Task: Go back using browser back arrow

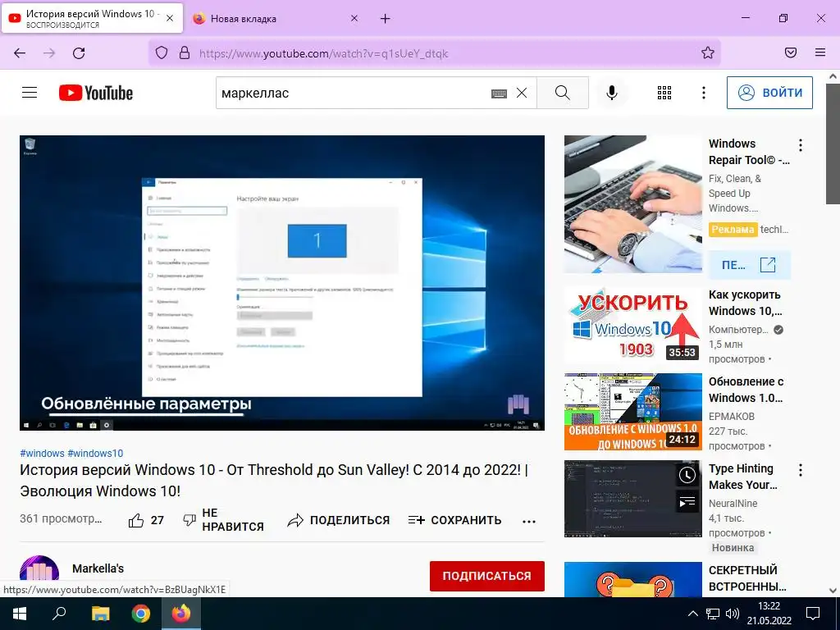Action: pos(20,53)
